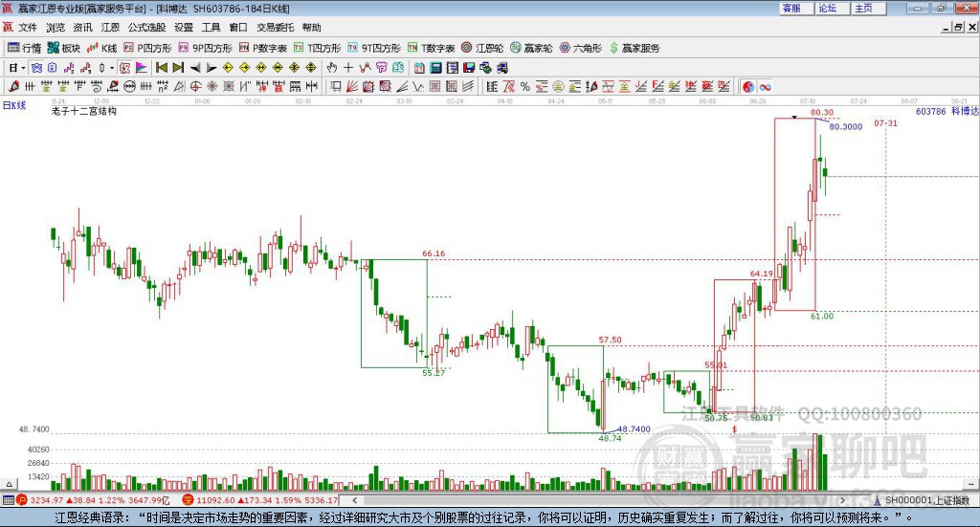Screen dimensions: 980x527
Task: Click the 80.3000 price label
Action: 846,127
